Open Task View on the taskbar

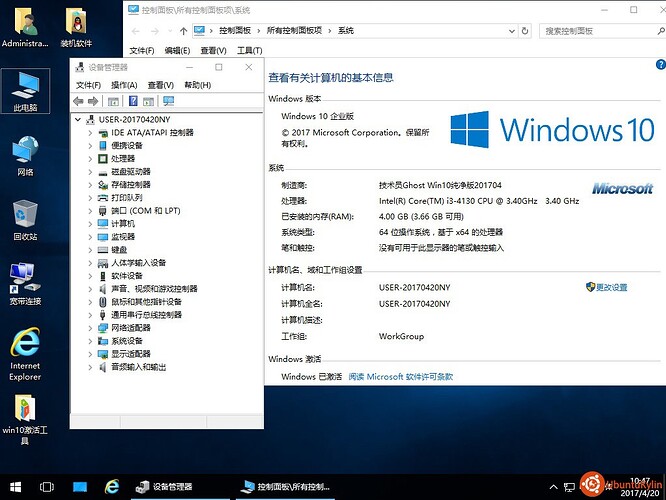(47, 487)
